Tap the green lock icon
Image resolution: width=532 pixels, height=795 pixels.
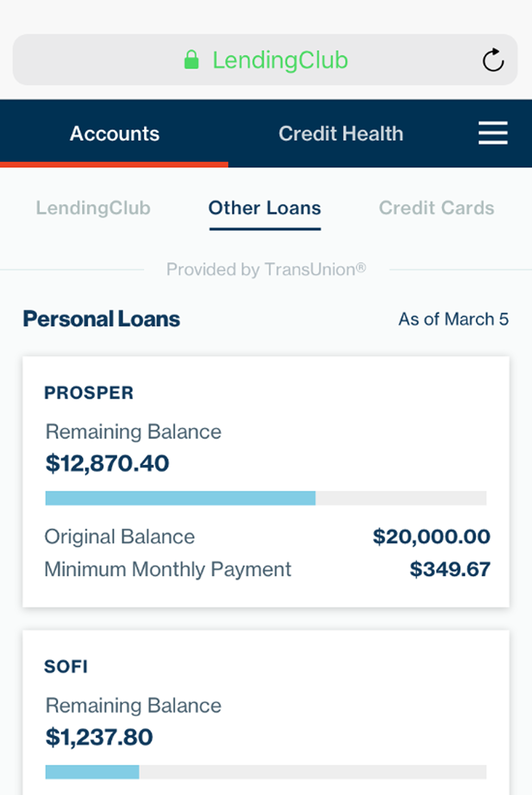(x=191, y=60)
